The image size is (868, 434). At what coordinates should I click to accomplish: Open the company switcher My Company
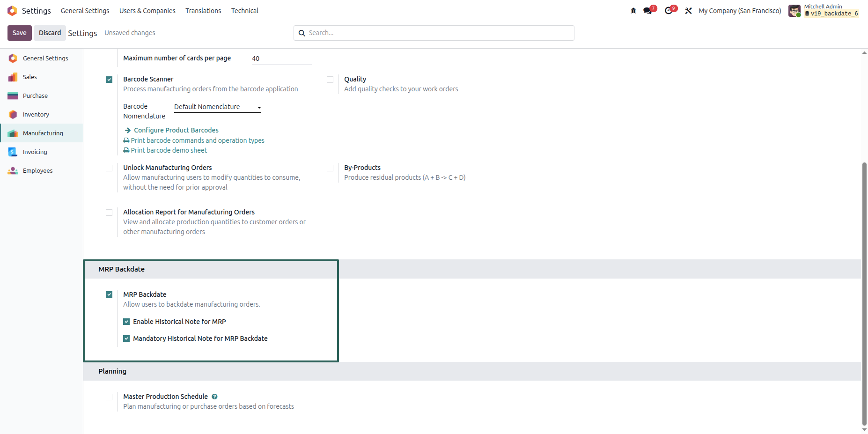[x=740, y=11]
